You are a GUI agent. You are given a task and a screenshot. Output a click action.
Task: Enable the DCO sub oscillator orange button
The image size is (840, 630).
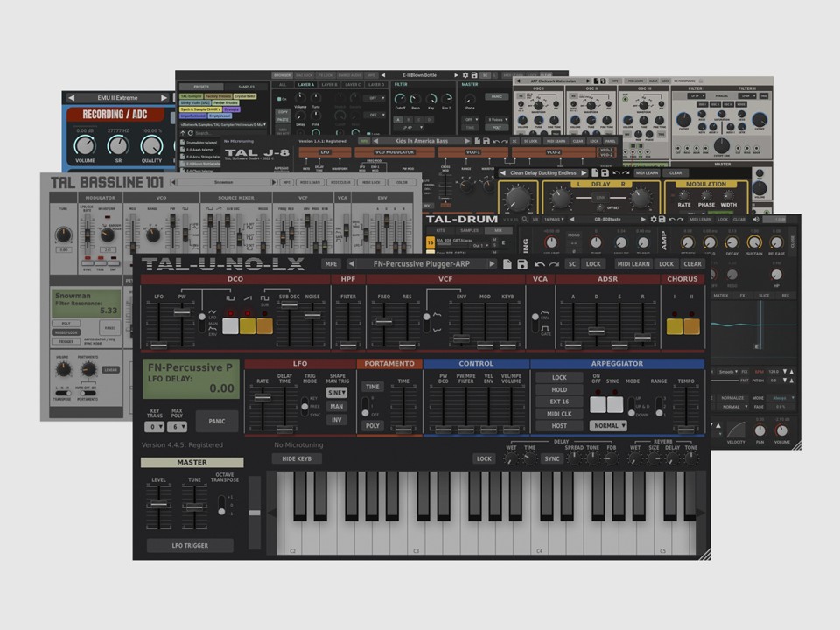[x=264, y=325]
